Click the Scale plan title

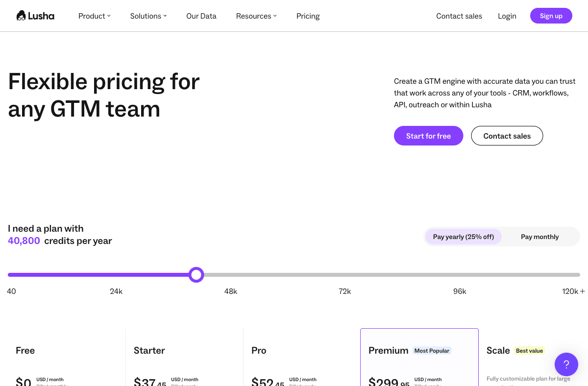pyautogui.click(x=498, y=350)
